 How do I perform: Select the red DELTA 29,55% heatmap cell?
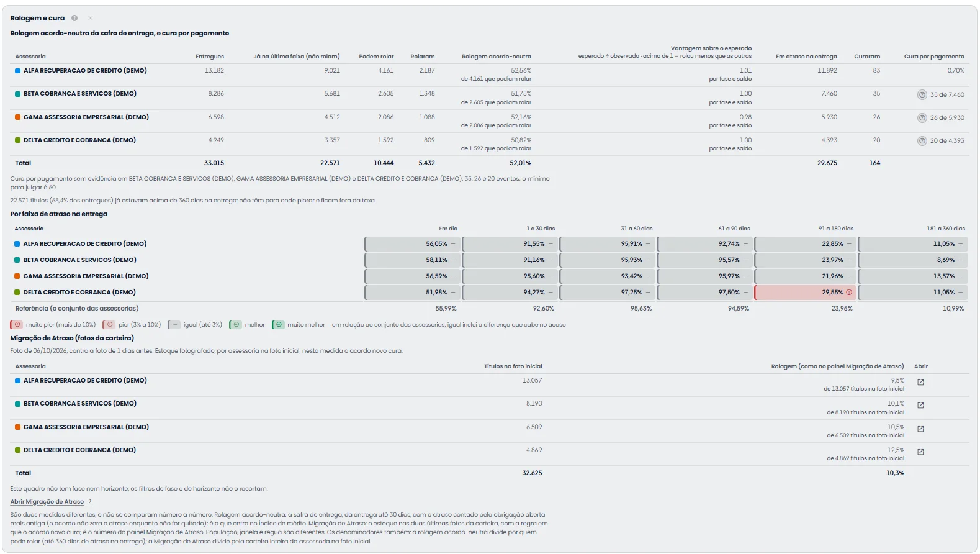pos(805,293)
